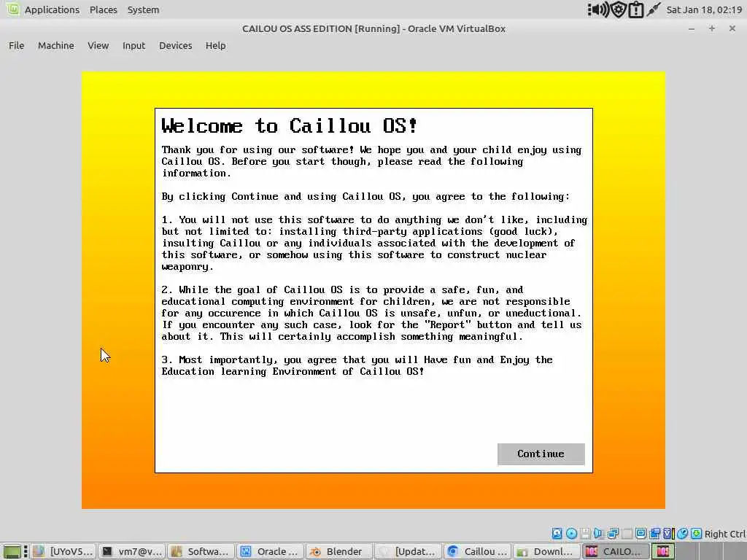The width and height of the screenshot is (747, 560).
Task: Open the security shield tray icon
Action: pos(619,9)
